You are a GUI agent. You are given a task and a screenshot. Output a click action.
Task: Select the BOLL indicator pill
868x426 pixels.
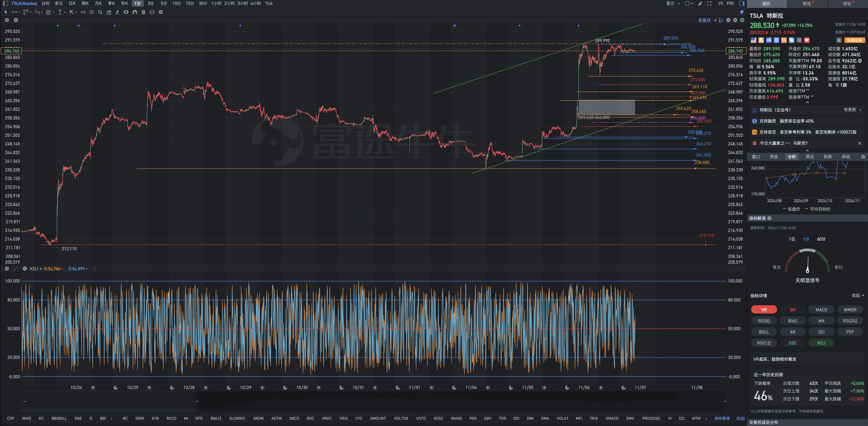click(764, 332)
